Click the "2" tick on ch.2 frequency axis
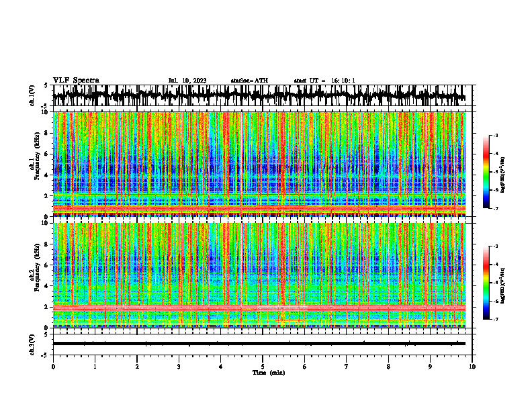Viewport: 532px width, 411px height. pyautogui.click(x=47, y=307)
